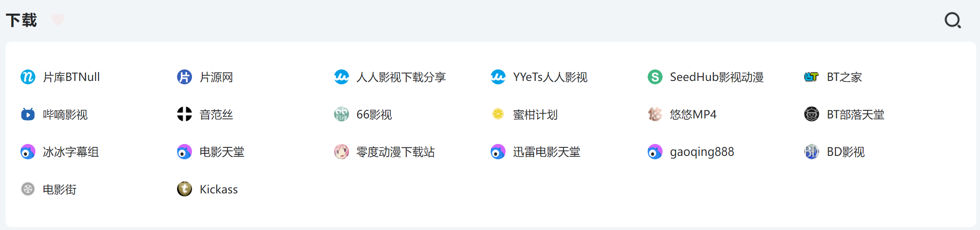Viewport: 980px width, 230px height.
Task: Click the 蜜柑计划 orange icon
Action: point(498,114)
